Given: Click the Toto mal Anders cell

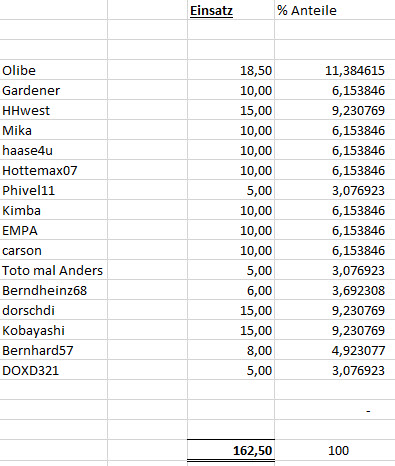Looking at the screenshot, I should coord(54,270).
